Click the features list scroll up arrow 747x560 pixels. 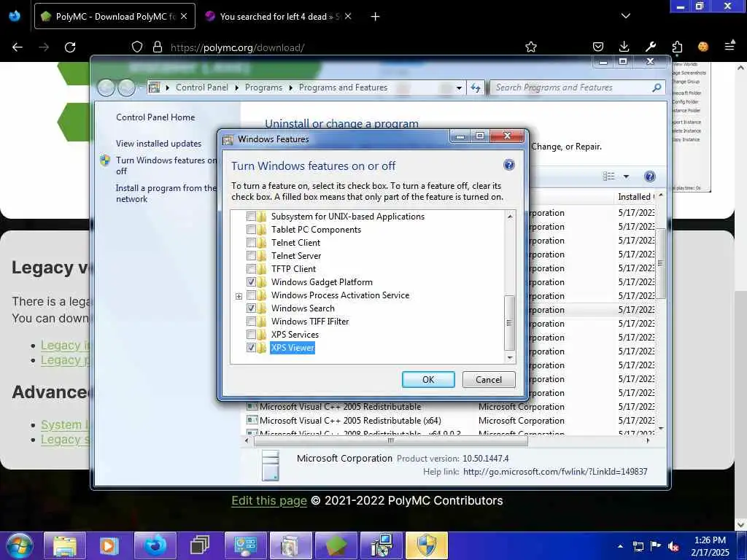[510, 216]
